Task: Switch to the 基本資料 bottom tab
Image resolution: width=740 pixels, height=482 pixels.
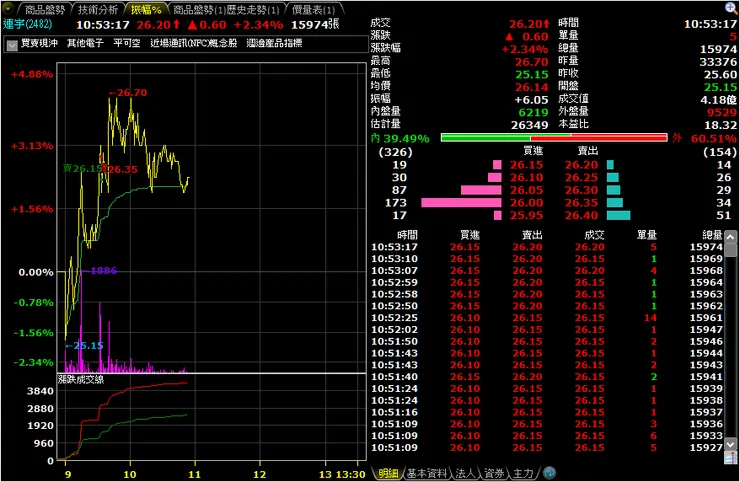Action: pos(427,473)
